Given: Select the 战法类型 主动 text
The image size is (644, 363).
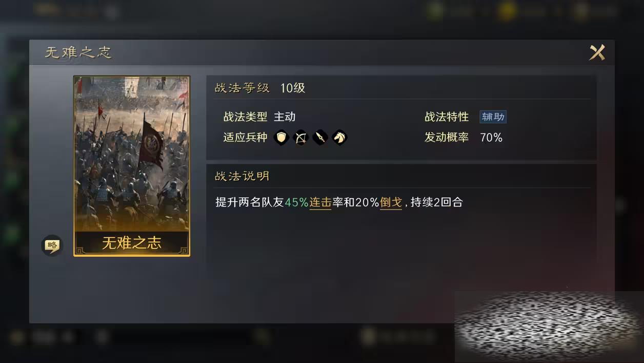Looking at the screenshot, I should coord(259,117).
